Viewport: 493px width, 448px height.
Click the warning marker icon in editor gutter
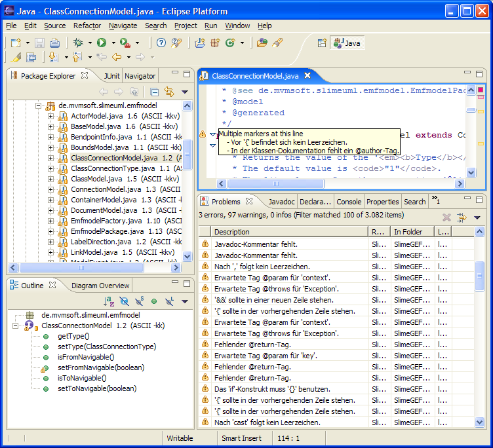(203, 134)
